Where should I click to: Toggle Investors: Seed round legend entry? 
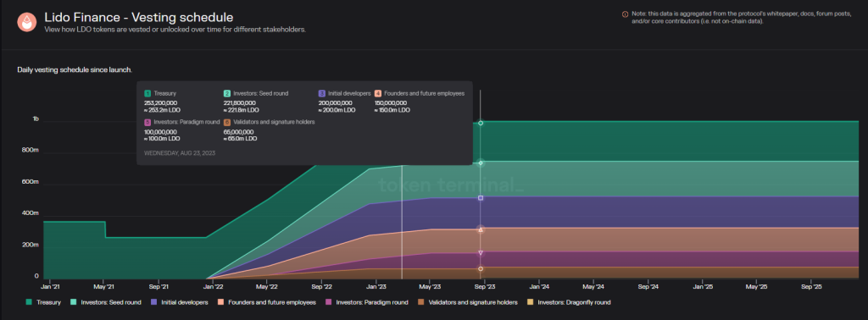click(x=106, y=302)
